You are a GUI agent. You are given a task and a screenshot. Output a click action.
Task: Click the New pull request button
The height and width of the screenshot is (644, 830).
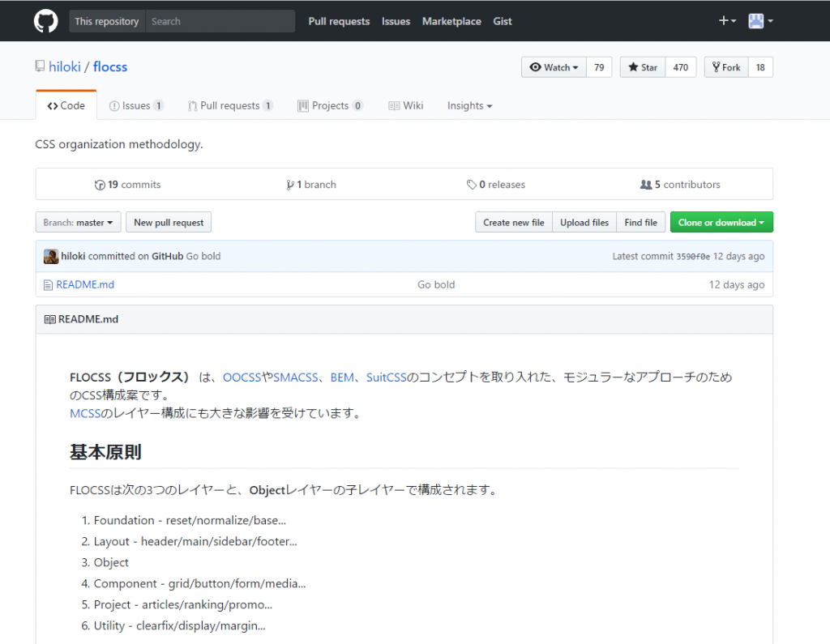[168, 221]
